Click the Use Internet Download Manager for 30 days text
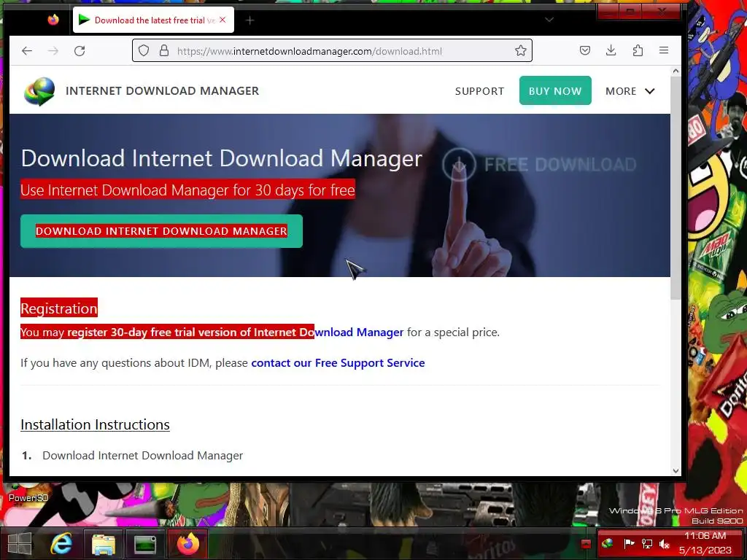 click(187, 190)
